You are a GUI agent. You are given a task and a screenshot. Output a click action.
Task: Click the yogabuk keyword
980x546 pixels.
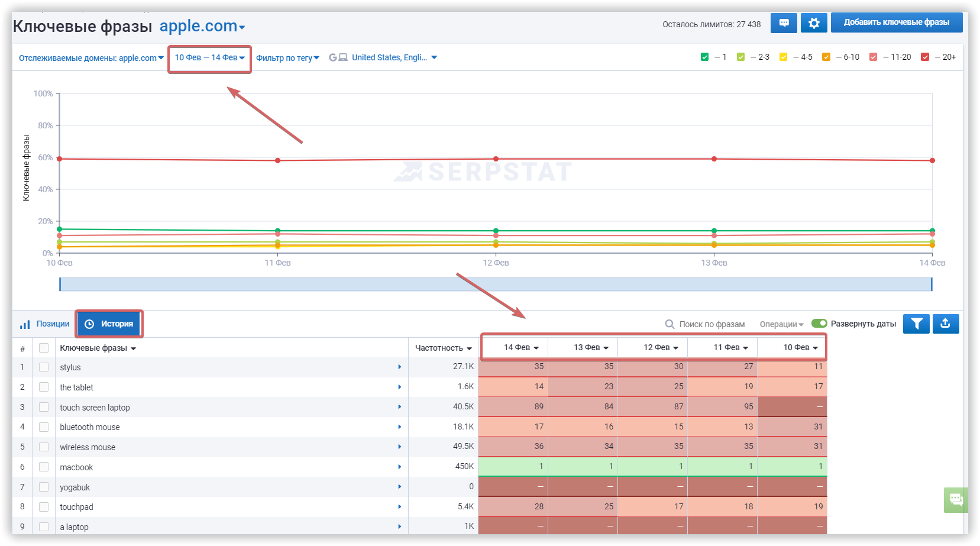coord(75,487)
